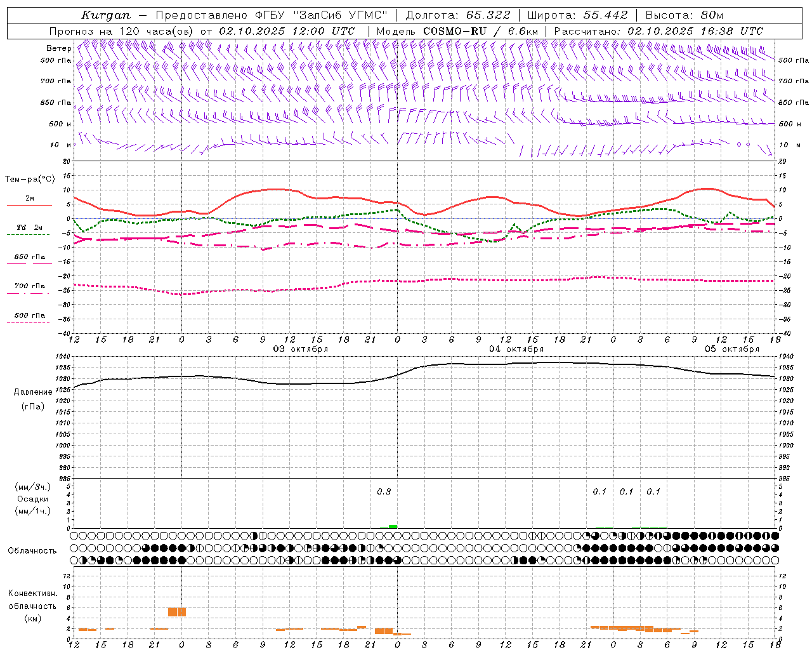Select the "850 гПа" temperature legend entry

pyautogui.click(x=30, y=257)
